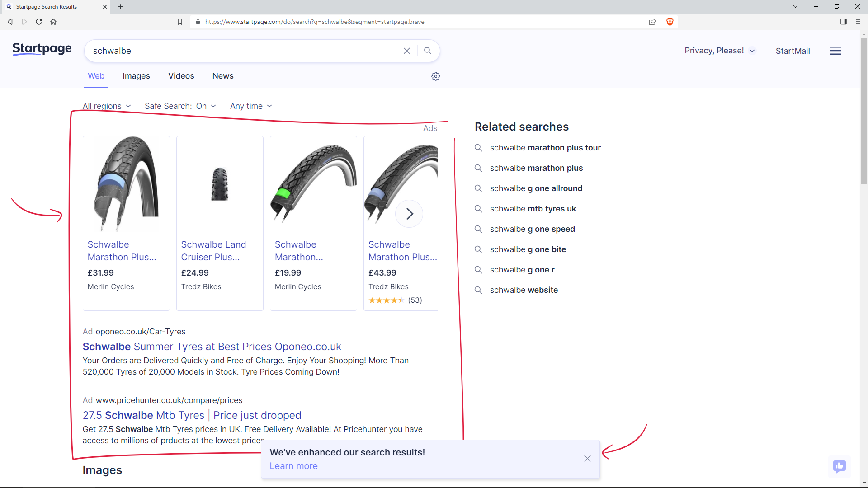Click the Startpage logo
This screenshot has height=488, width=868.
point(42,49)
